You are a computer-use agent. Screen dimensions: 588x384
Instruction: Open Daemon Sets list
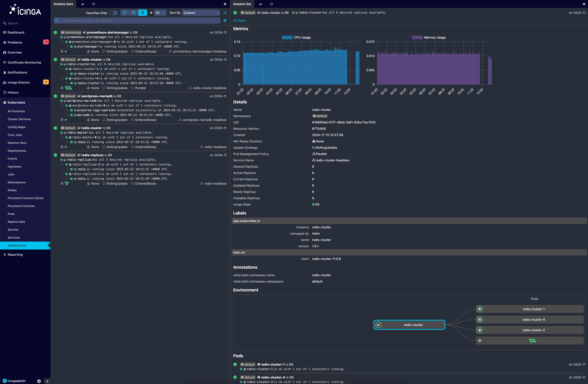coord(17,143)
